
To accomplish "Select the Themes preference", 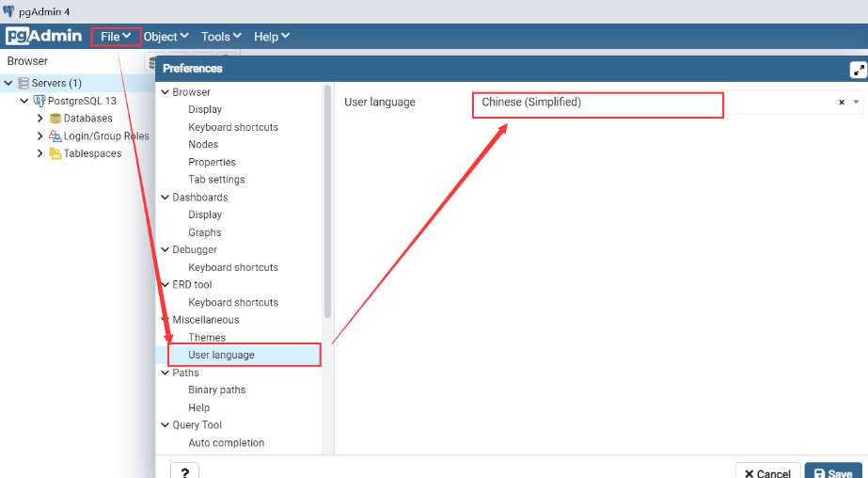I will [207, 338].
